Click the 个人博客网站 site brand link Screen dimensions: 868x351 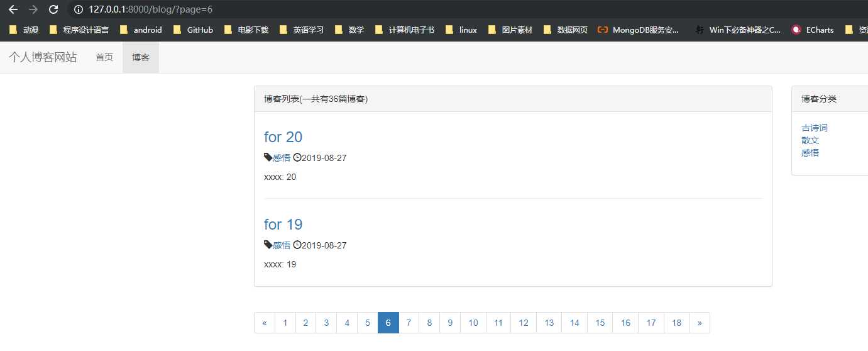[43, 57]
